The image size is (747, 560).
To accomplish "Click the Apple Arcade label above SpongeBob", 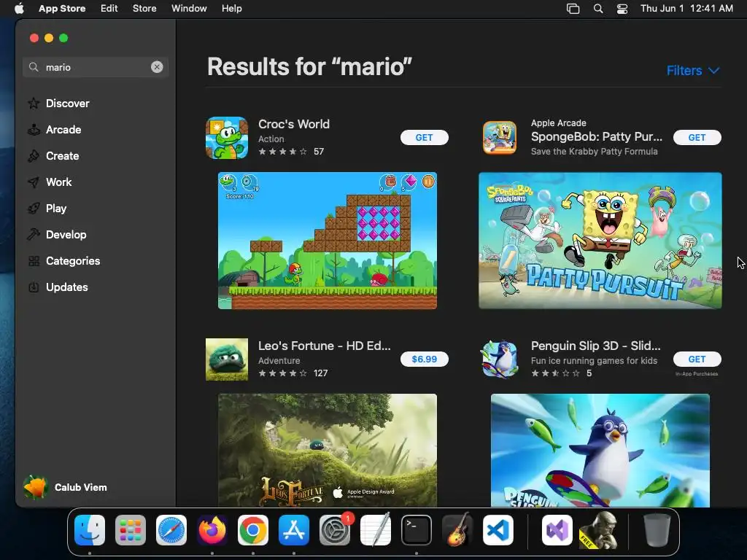I will tap(558, 122).
